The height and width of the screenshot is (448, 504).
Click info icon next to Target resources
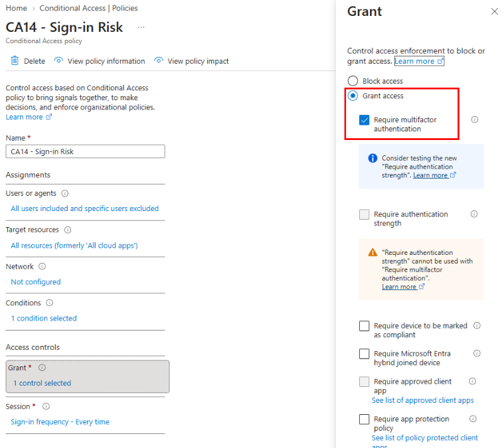point(68,230)
